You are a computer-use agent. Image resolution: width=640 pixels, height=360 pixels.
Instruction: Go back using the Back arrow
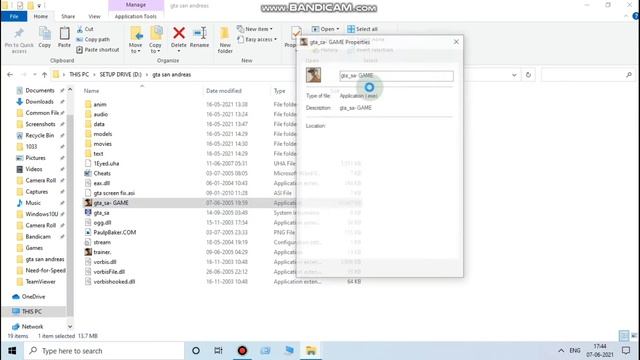click(10, 75)
